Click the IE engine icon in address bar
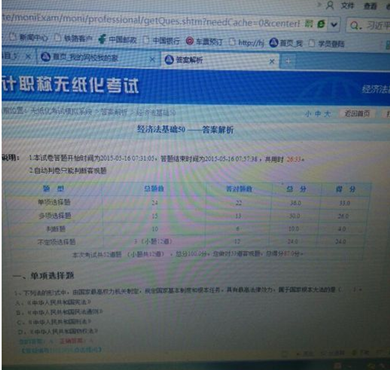This screenshot has height=370, width=390. [321, 24]
